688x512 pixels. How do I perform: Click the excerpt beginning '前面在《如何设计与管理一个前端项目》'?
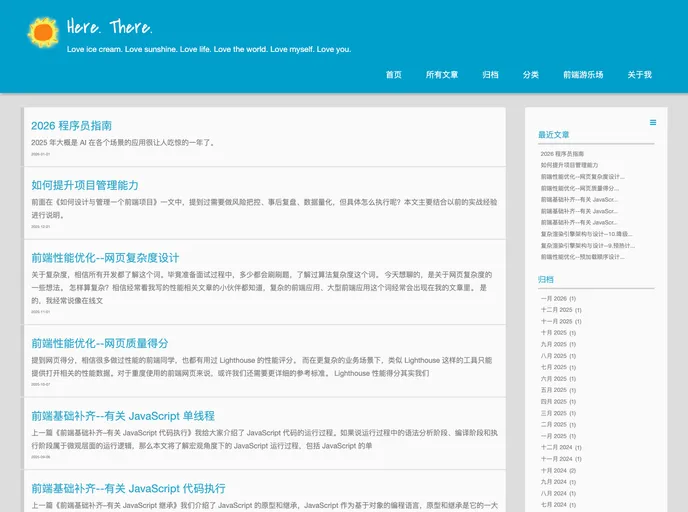pyautogui.click(x=264, y=208)
